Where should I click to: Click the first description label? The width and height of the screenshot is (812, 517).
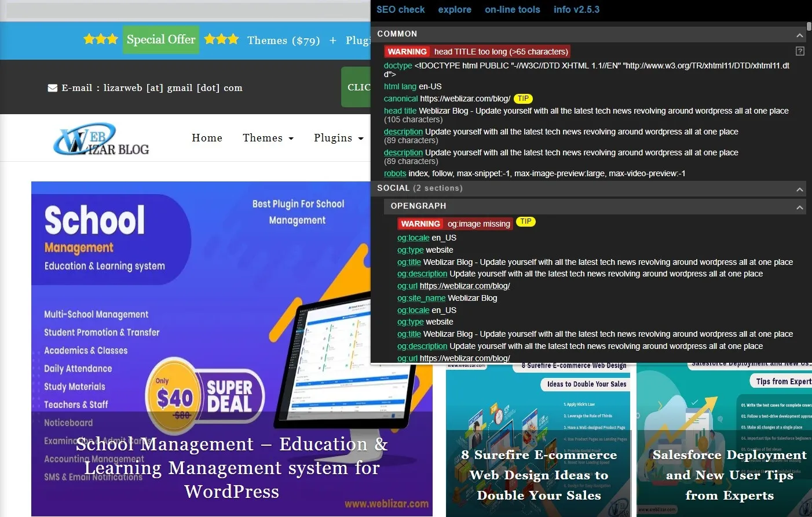coord(403,132)
